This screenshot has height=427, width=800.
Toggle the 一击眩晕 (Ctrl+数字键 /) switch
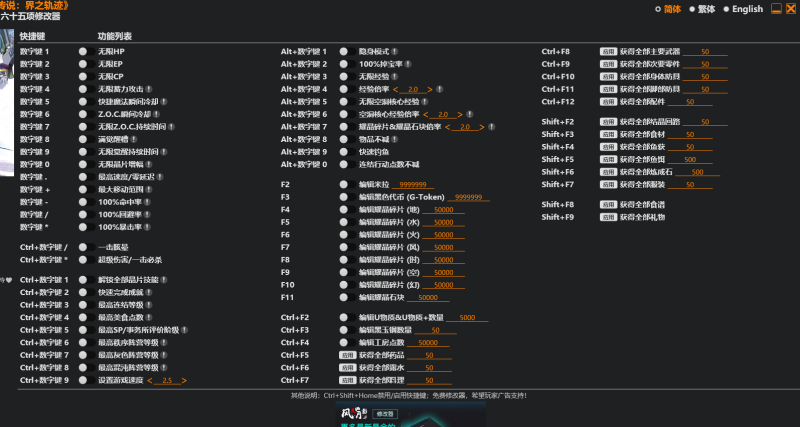tap(87, 247)
